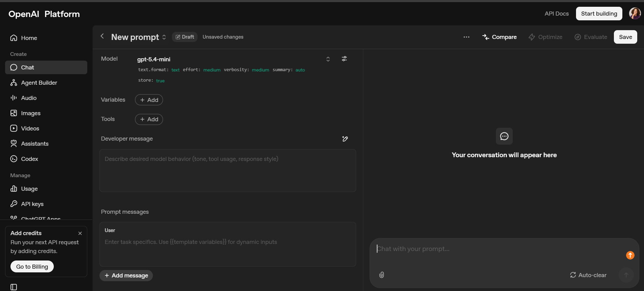Click the summary value 'auto'
This screenshot has width=644, height=291.
[300, 70]
